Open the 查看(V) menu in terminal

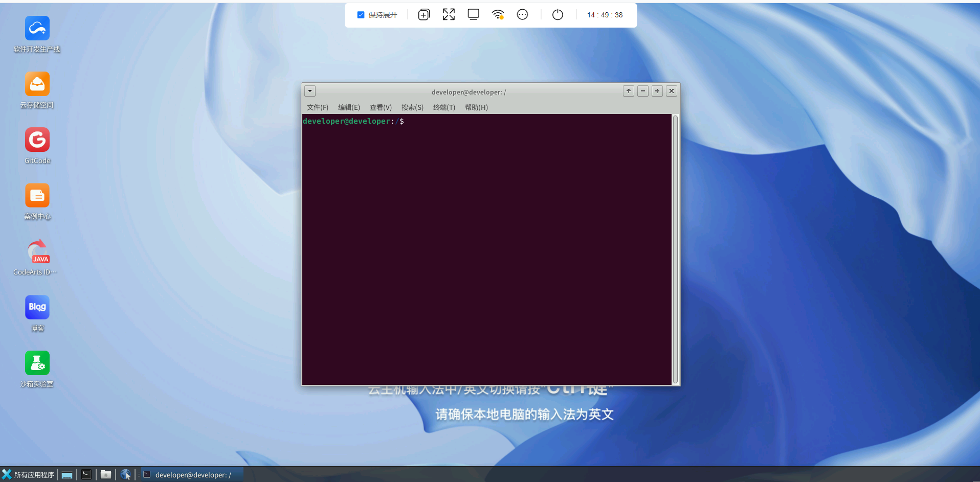click(381, 107)
